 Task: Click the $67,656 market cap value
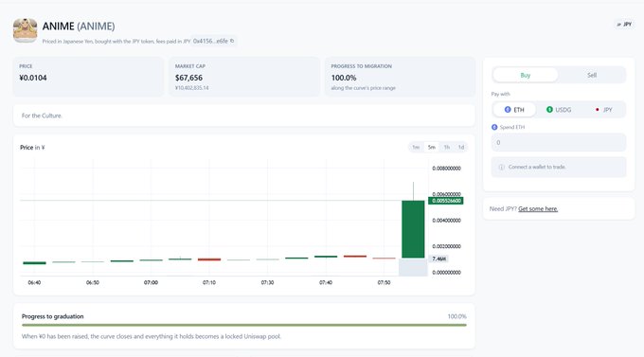[x=188, y=78]
